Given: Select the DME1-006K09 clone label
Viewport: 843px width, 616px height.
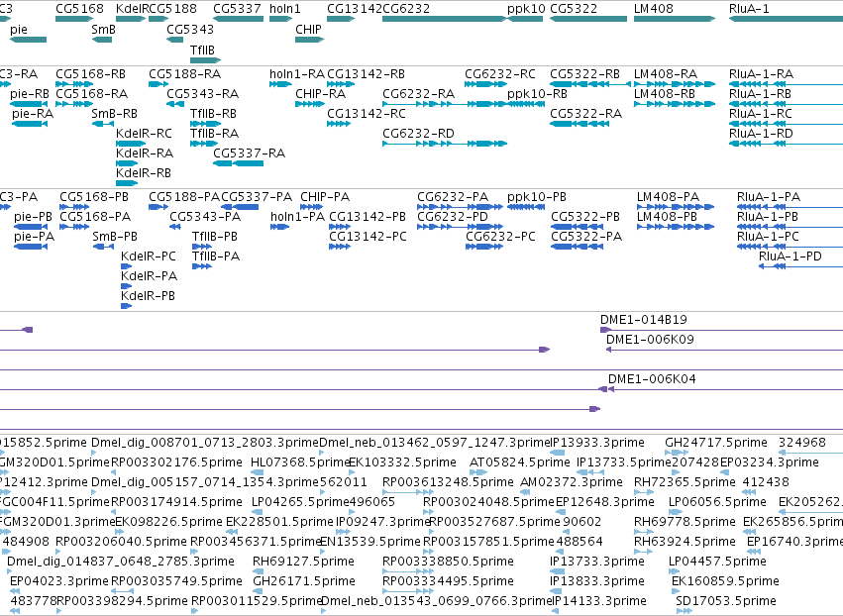Looking at the screenshot, I should [650, 340].
